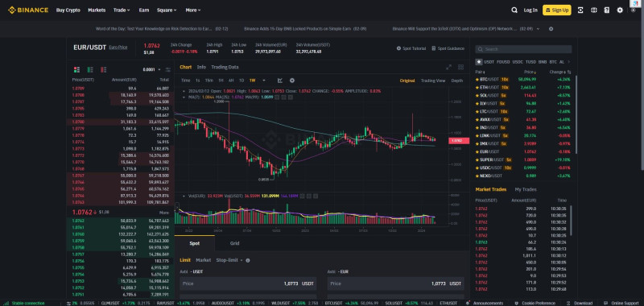Expand the announcement banner chevron
Viewport: 644px width, 306px height.
click(538, 29)
